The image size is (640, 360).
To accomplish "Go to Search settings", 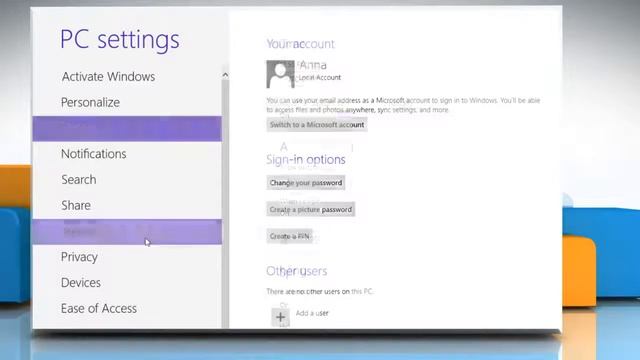I will (x=79, y=179).
